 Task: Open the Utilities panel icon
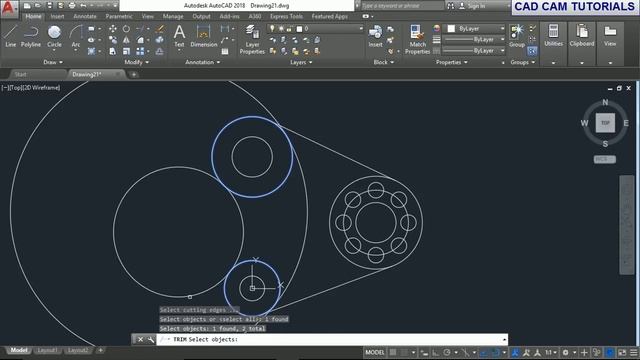(553, 35)
